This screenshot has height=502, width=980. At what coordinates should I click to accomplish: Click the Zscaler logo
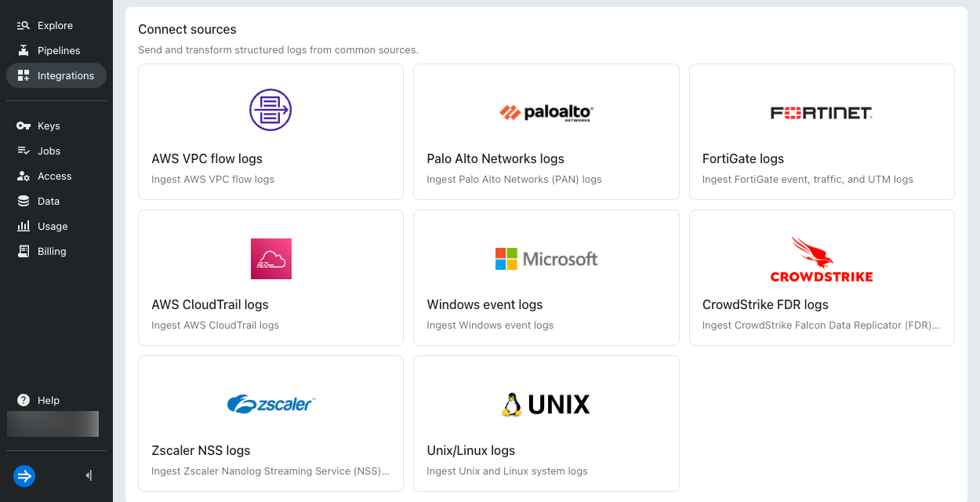pyautogui.click(x=270, y=404)
